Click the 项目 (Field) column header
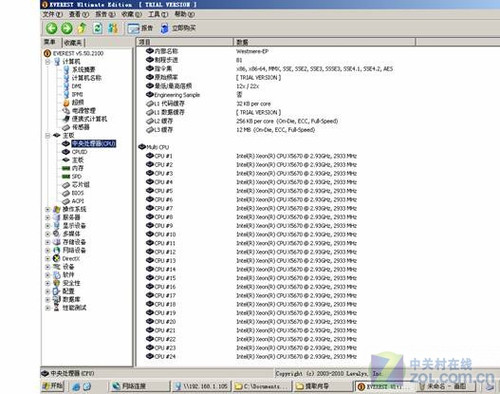The width and height of the screenshot is (500, 394). [184, 42]
